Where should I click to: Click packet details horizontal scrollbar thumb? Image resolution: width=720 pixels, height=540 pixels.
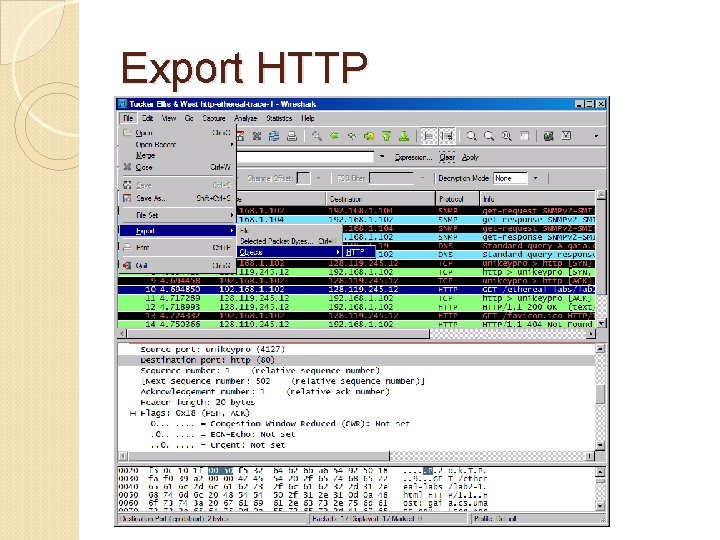tap(259, 456)
